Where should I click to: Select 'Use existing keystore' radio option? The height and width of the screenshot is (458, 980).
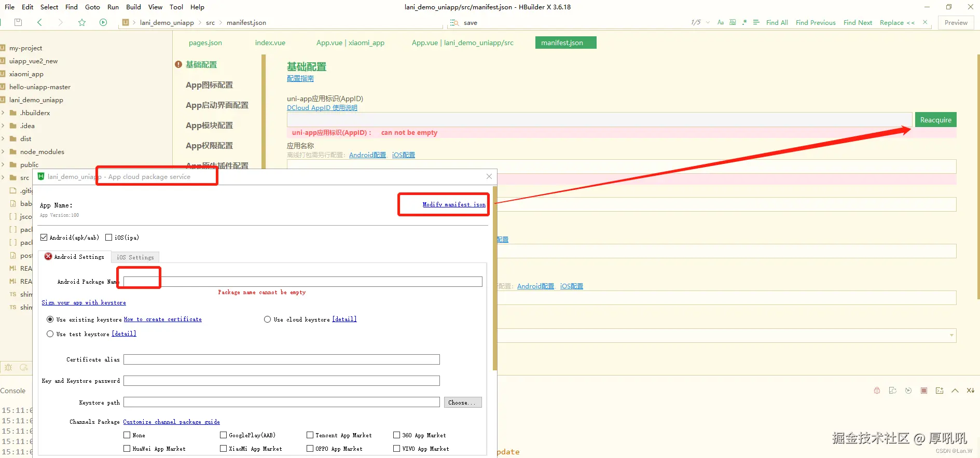[50, 320]
